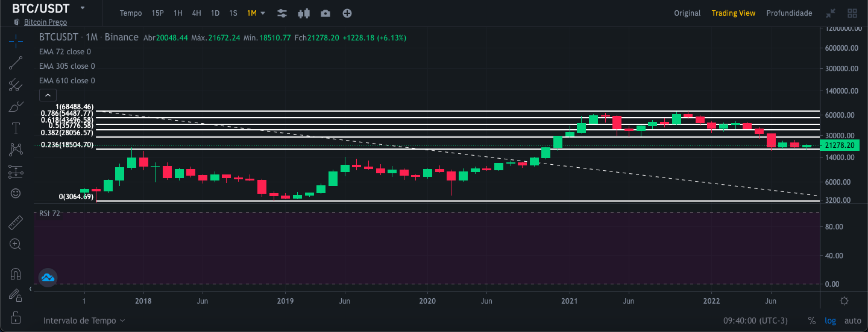Select the Tempo line view

point(131,13)
